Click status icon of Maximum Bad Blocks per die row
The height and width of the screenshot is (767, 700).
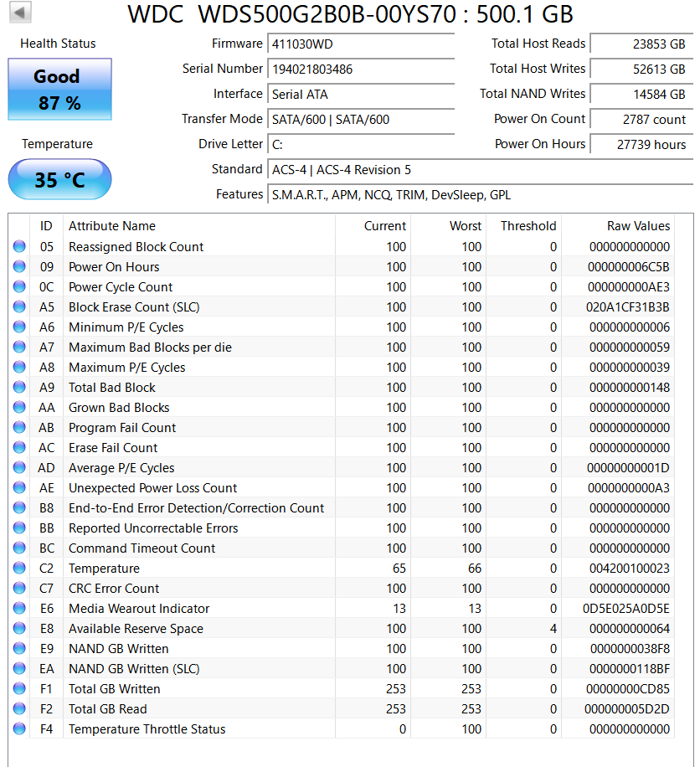pos(19,347)
